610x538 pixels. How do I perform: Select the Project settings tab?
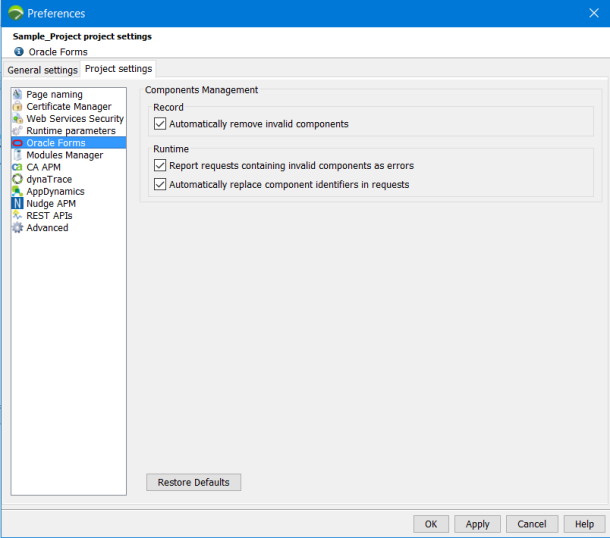click(x=118, y=69)
